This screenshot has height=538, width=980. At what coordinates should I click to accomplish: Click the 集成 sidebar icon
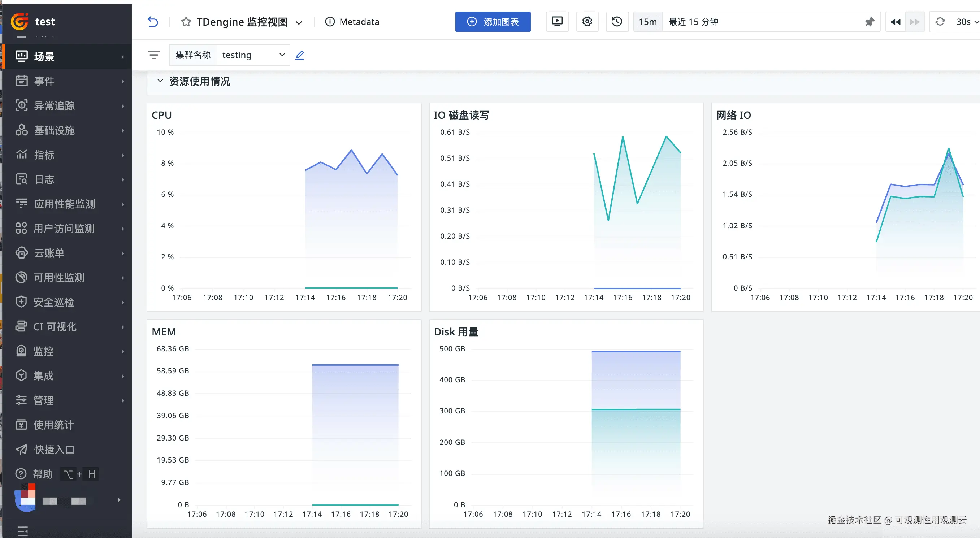tap(21, 376)
